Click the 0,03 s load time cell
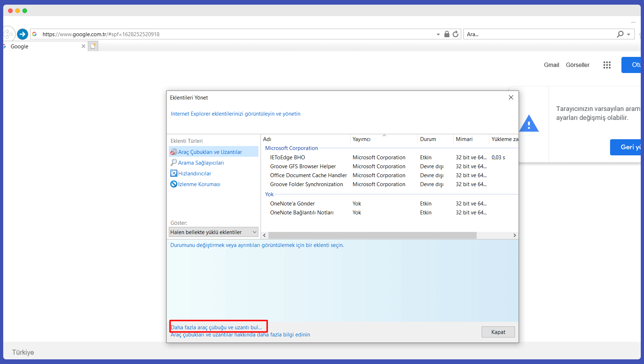 point(498,157)
